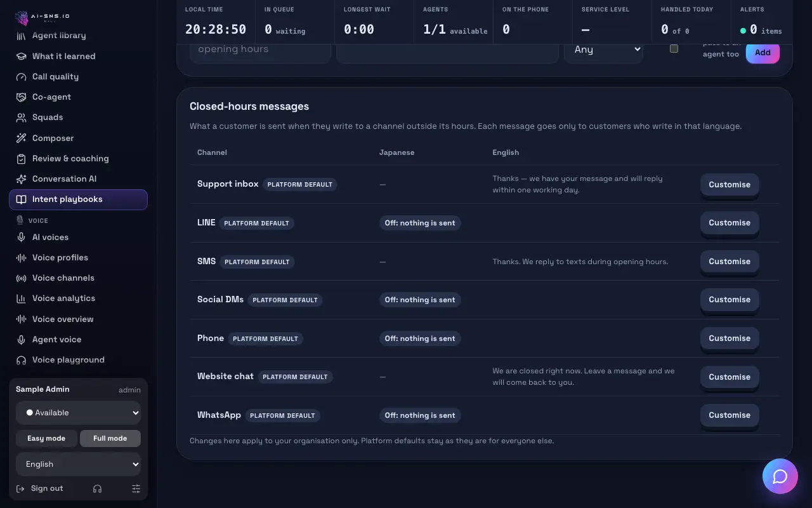The height and width of the screenshot is (508, 812).
Task: Customise the LINE closed-hours message
Action: coord(730,223)
